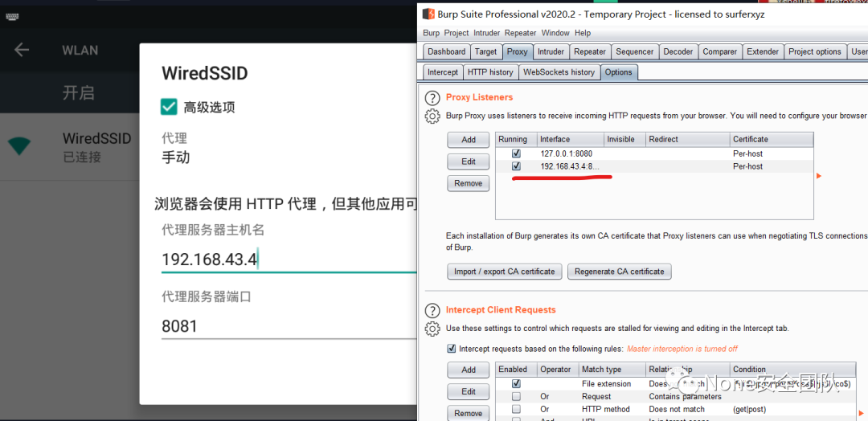Click the Match type column header
This screenshot has height=421, width=868.
612,369
